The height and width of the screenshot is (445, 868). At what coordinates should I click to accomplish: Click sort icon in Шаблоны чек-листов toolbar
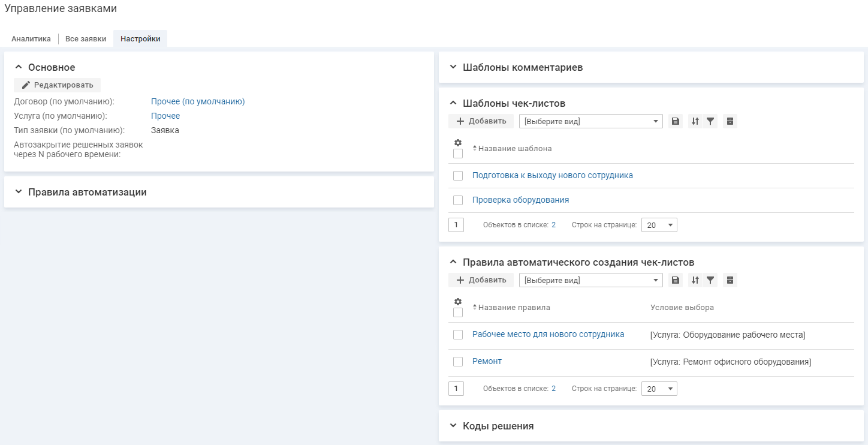point(695,121)
